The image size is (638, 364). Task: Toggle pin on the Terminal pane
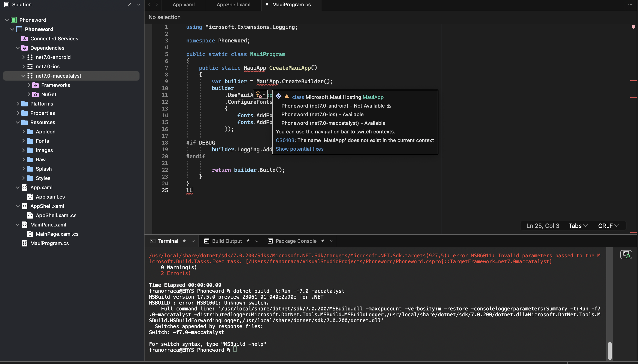(x=184, y=241)
